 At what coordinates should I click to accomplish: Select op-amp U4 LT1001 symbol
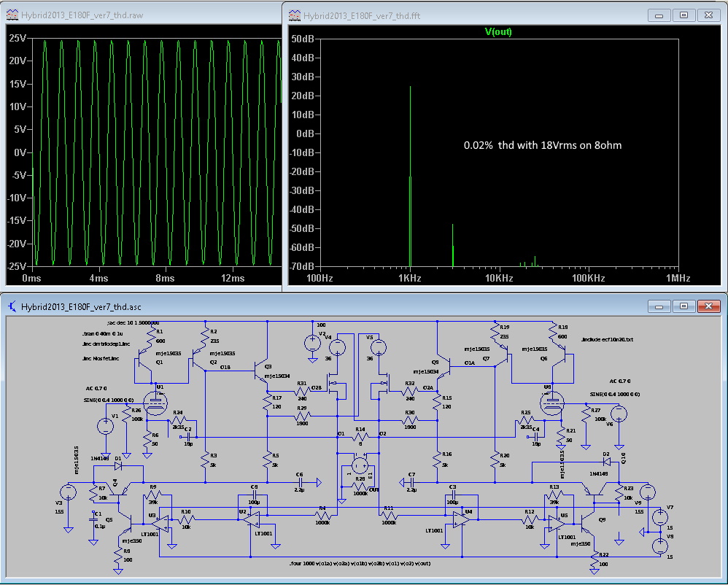point(460,519)
